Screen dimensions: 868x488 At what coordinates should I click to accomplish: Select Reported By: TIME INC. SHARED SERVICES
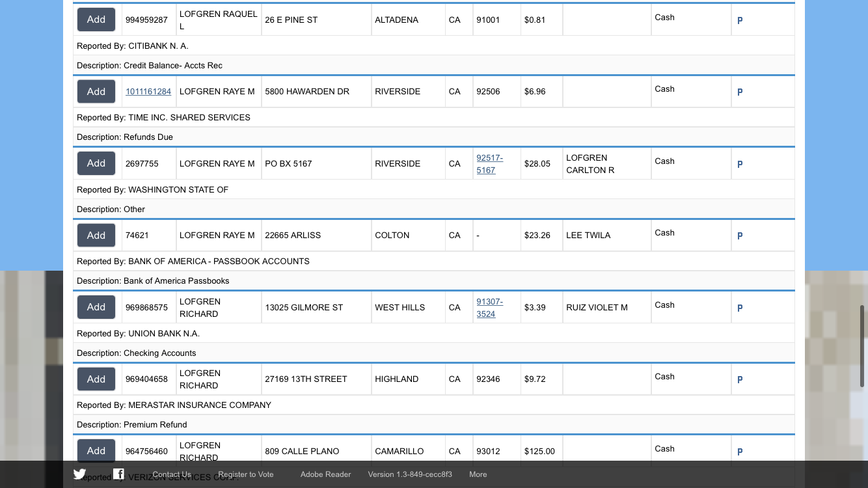[433, 118]
